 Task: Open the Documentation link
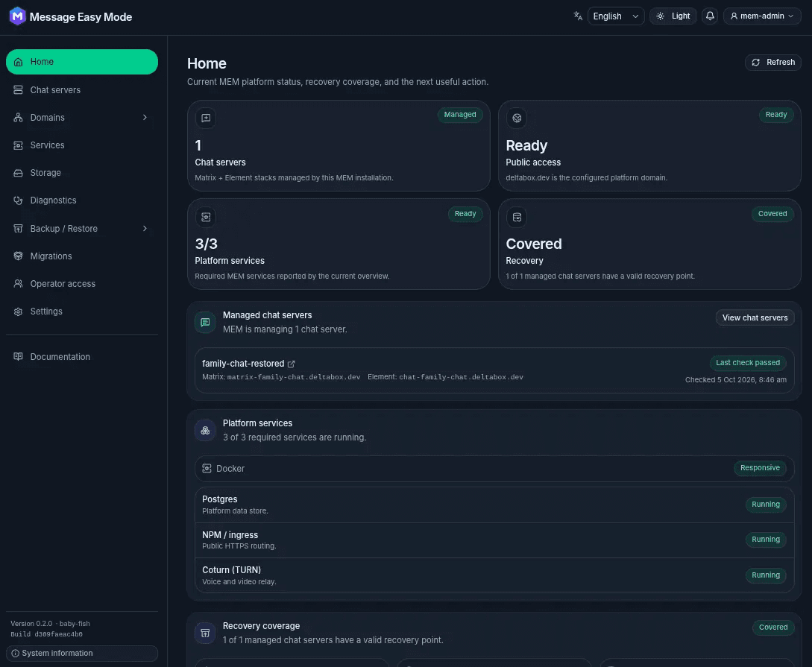point(82,356)
